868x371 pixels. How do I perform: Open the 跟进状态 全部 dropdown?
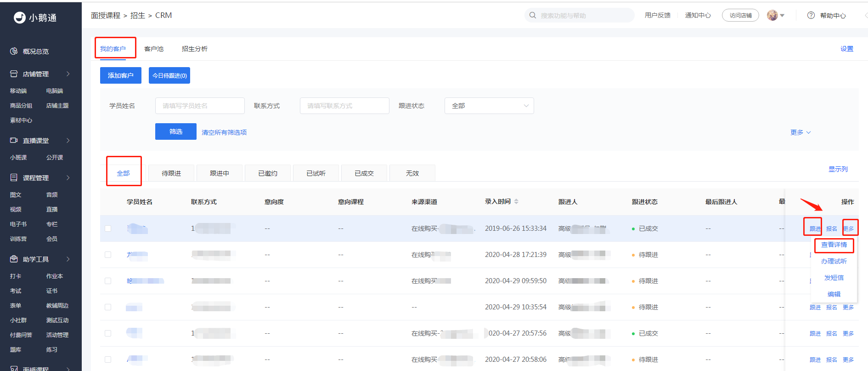(x=489, y=106)
